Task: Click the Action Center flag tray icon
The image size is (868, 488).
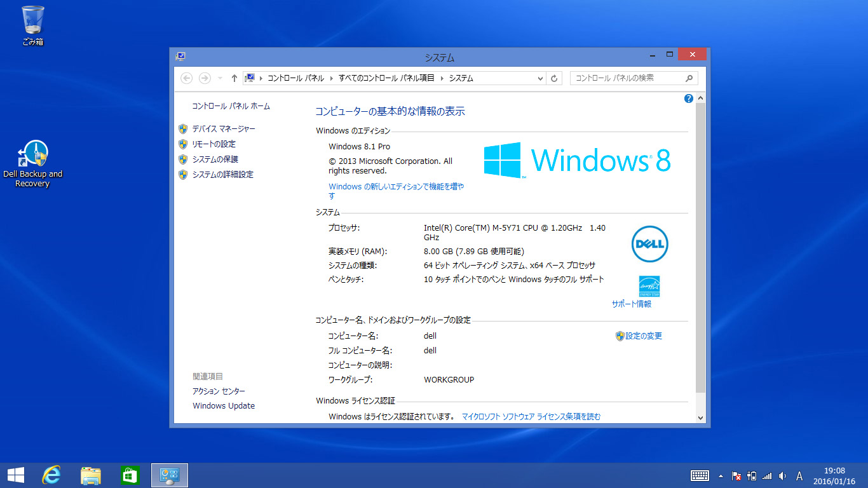Action: (736, 476)
